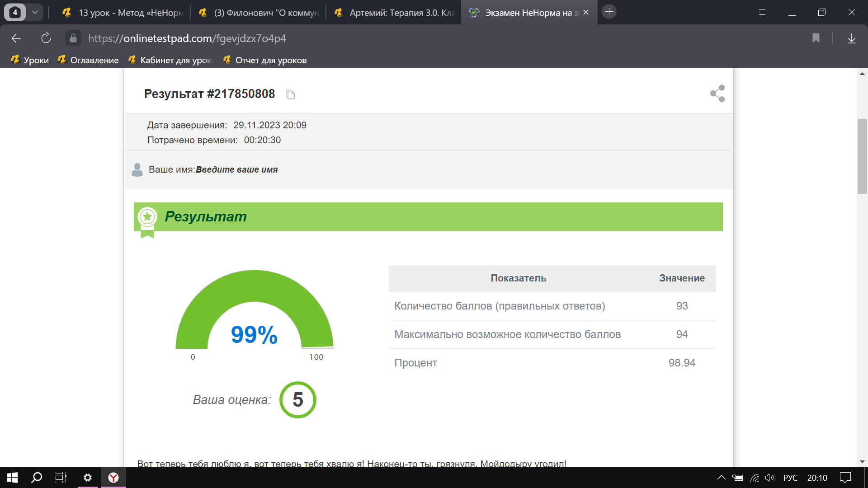Open the Оглавление bookmark
Image resolution: width=868 pixels, height=488 pixels.
click(x=88, y=60)
